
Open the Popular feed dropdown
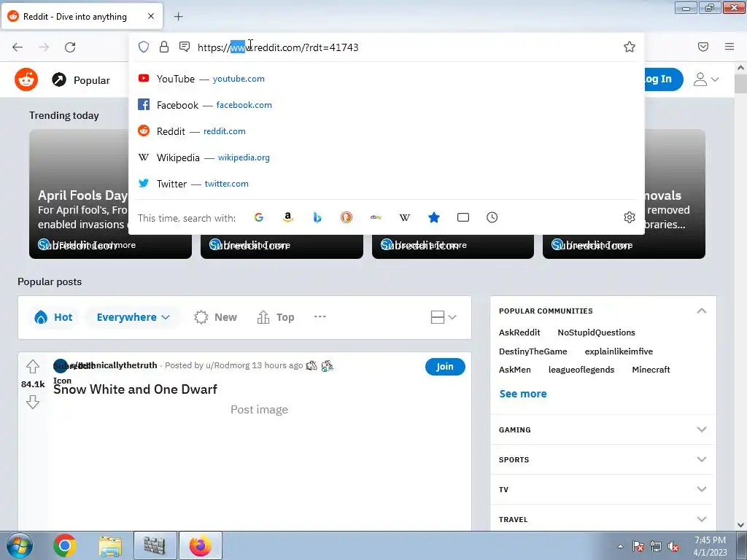click(x=81, y=80)
